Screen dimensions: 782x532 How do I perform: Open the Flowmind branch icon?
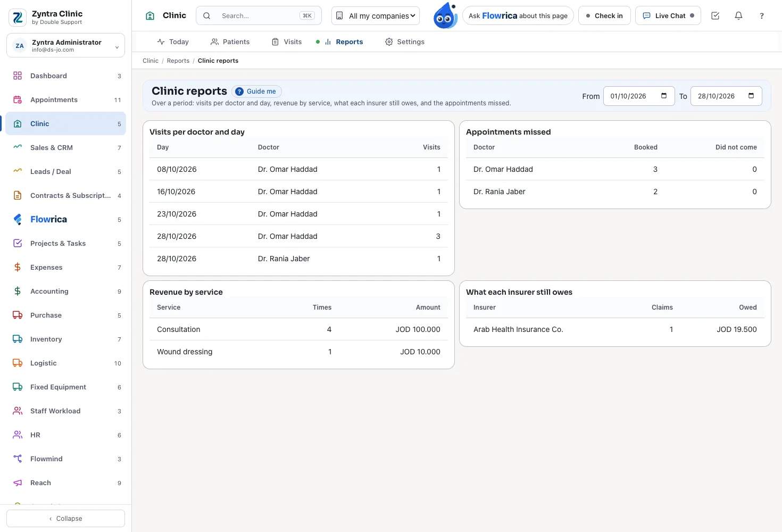click(18, 459)
